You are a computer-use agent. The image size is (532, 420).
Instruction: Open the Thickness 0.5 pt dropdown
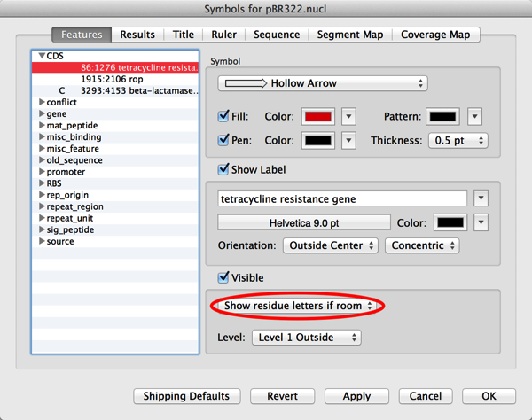tap(458, 141)
